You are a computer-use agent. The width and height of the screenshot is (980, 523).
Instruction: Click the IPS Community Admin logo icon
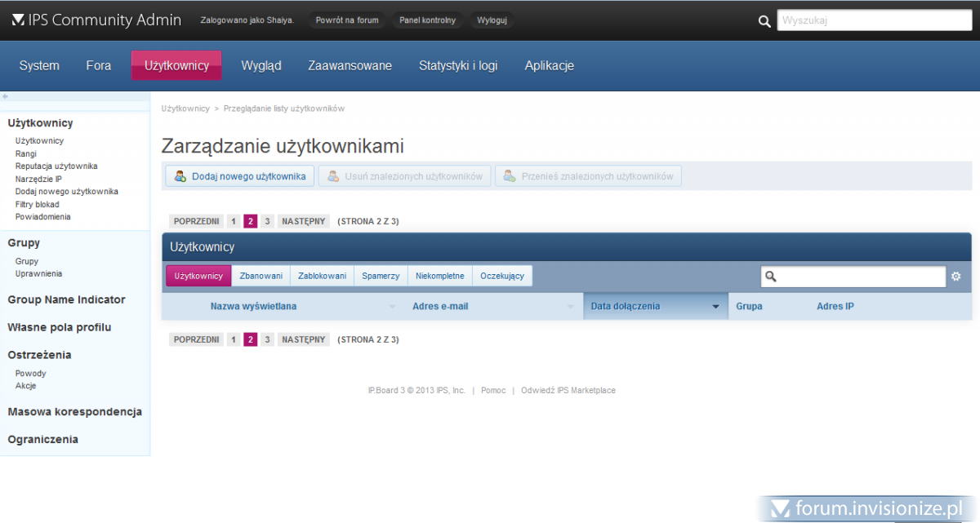click(18, 20)
